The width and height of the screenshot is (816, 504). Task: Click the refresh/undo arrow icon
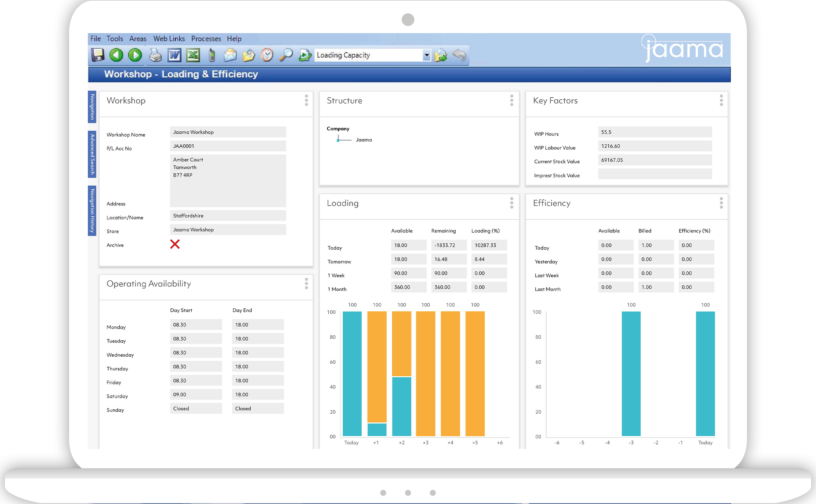pyautogui.click(x=462, y=55)
